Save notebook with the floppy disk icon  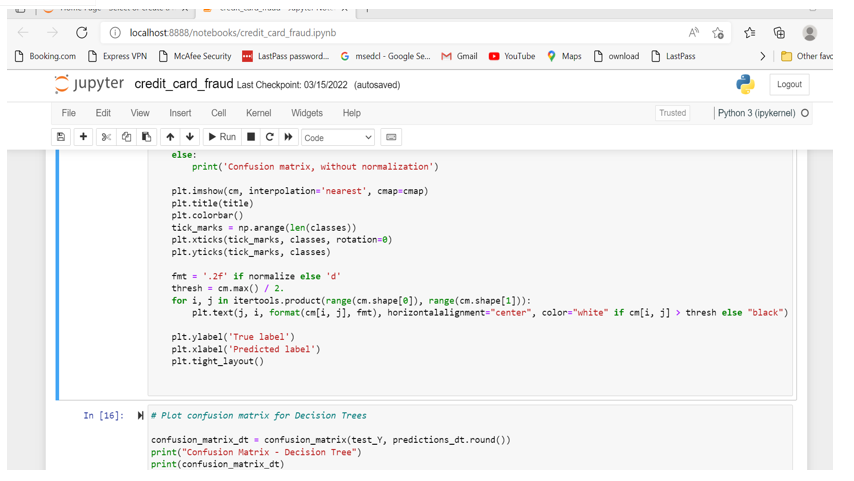[61, 137]
